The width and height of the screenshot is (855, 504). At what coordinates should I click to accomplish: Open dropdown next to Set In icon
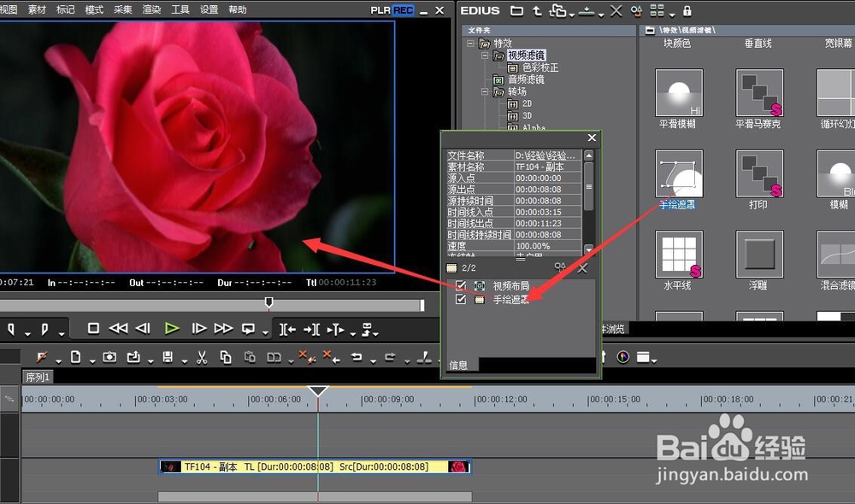27,332
